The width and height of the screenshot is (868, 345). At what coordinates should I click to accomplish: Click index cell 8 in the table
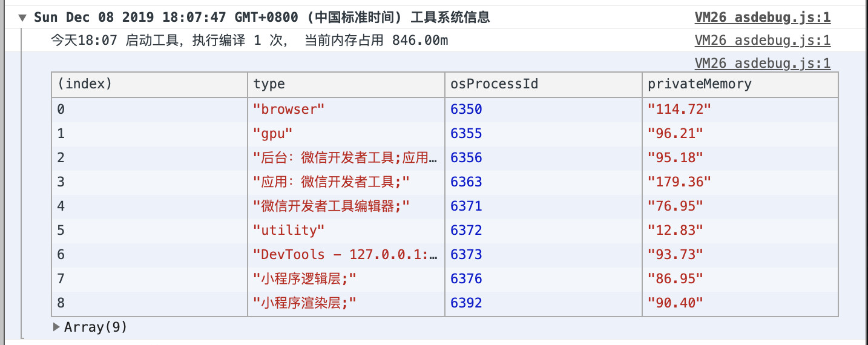point(150,303)
